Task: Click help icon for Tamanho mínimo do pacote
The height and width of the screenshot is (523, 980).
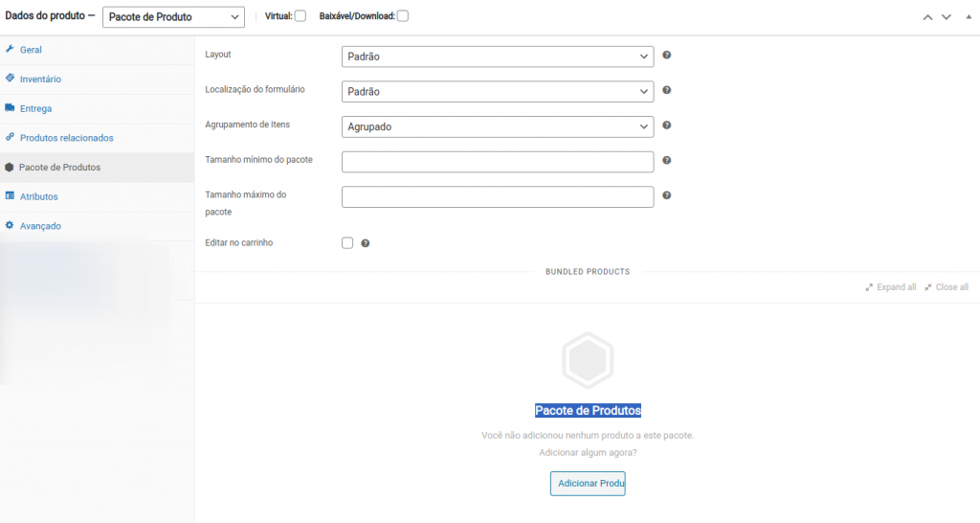Action: point(667,160)
